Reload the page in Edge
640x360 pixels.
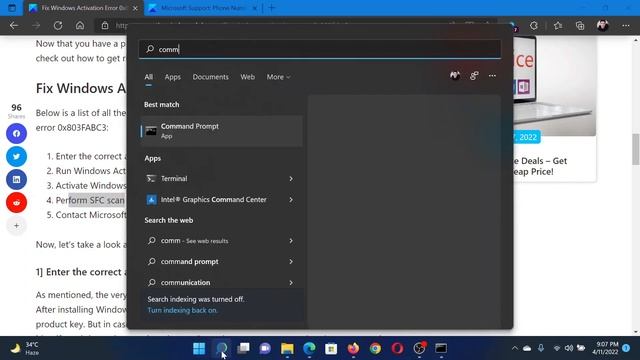tap(58, 26)
